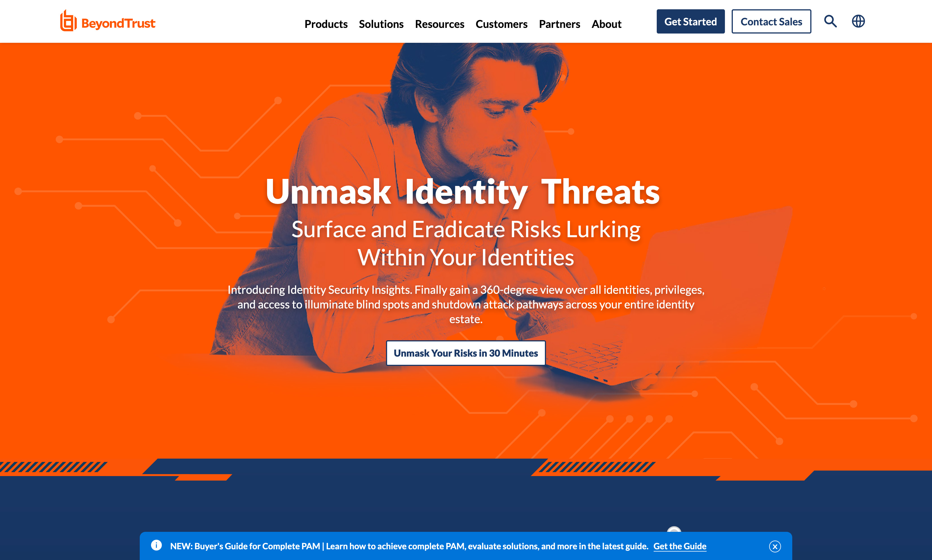Click the round widget above the banner
Viewport: 932px width, 560px height.
674,529
